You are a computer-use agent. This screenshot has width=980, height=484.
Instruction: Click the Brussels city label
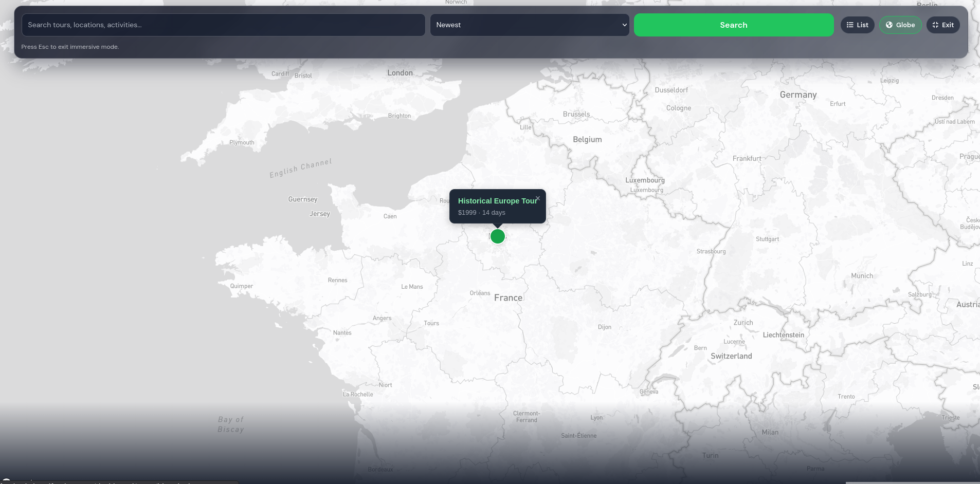tap(576, 114)
